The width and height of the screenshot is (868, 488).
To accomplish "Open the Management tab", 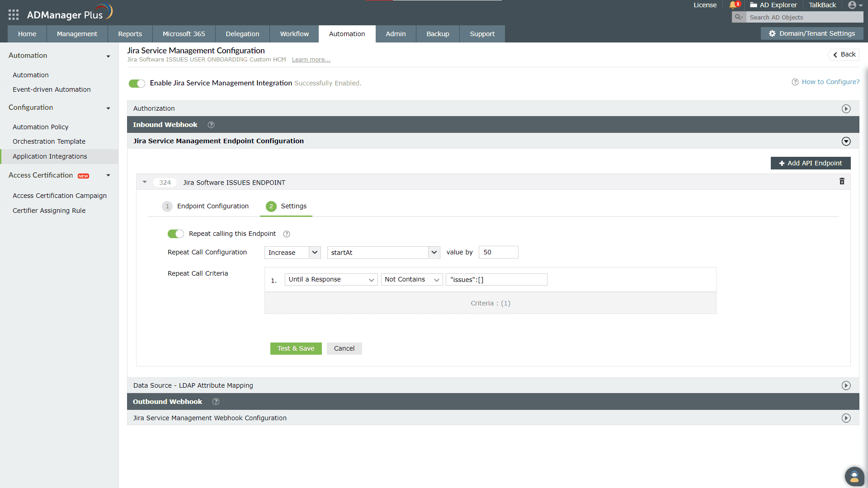I will tap(77, 34).
